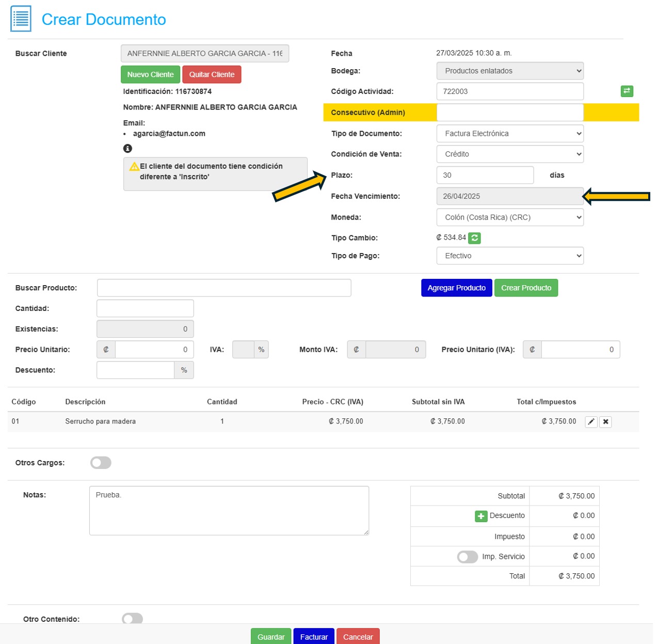
Task: Click the Total amount in totals table
Action: [x=576, y=576]
